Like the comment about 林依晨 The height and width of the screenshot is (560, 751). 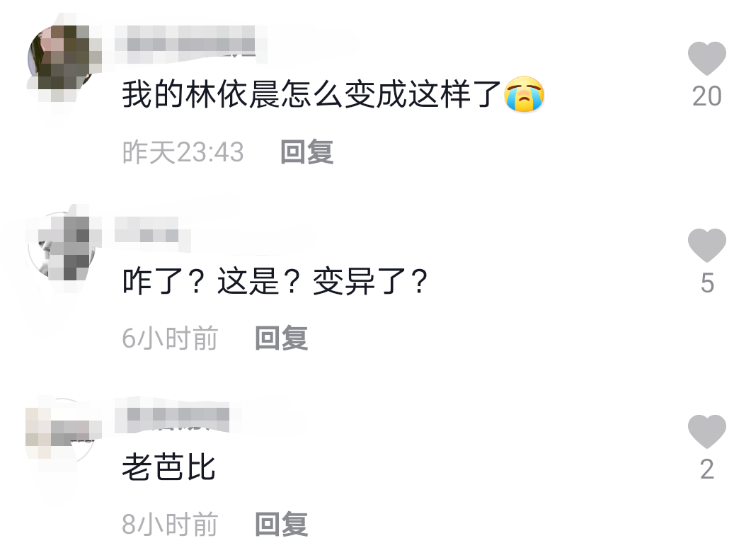(x=707, y=59)
